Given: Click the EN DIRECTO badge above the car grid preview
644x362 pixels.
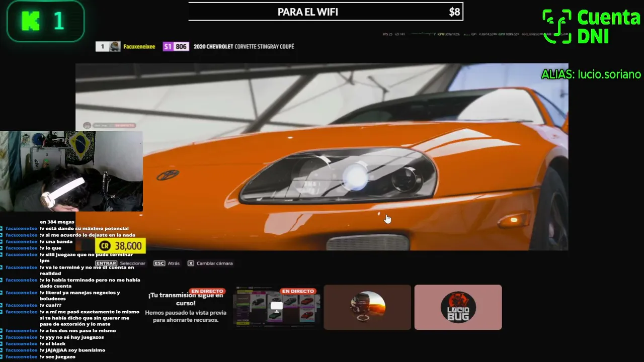Looking at the screenshot, I should click(298, 291).
